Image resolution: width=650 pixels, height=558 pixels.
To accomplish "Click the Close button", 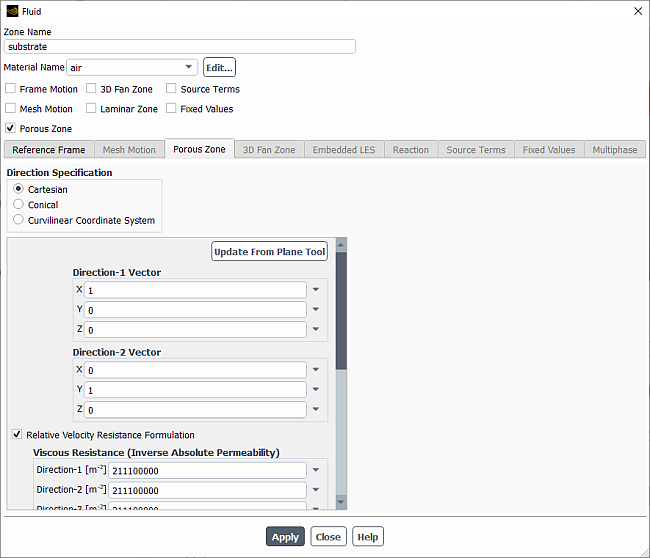I will click(x=328, y=536).
